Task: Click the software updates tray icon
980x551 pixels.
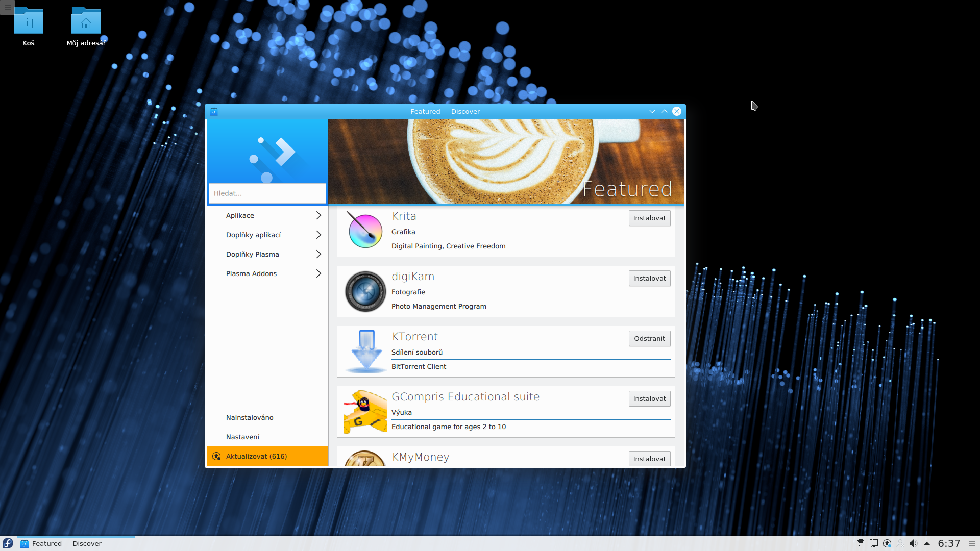Action: (x=887, y=543)
